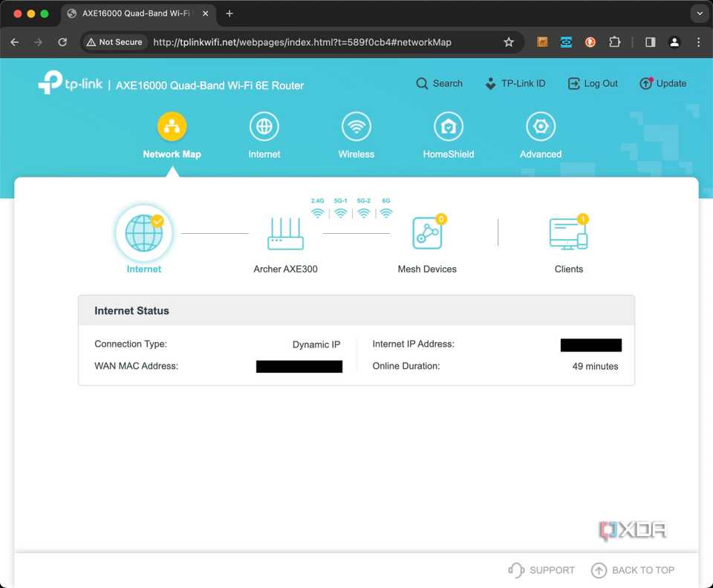Open the Chrome three-dot menu

coord(698,42)
